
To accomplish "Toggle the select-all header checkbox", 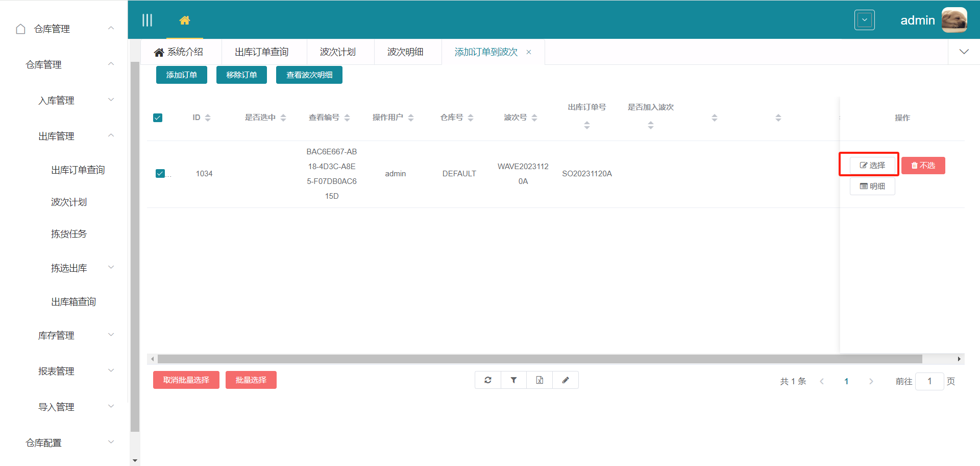I will coord(158,118).
